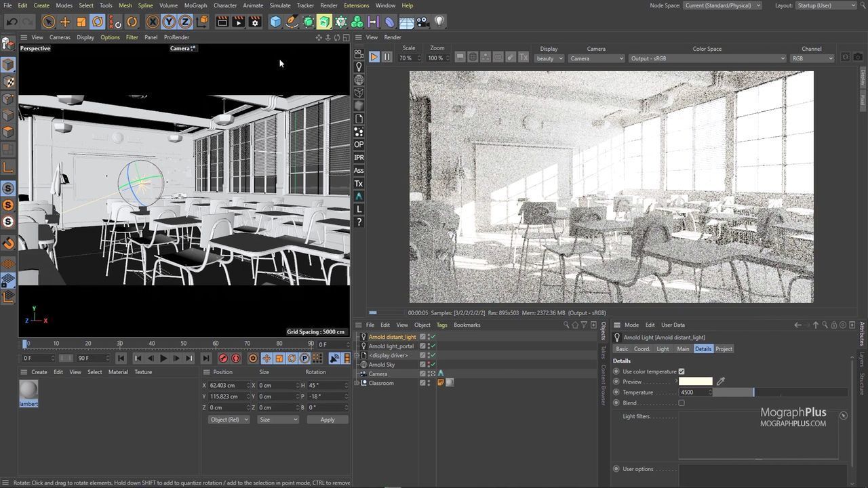The height and width of the screenshot is (488, 868).
Task: Activate the Scale tool
Action: click(81, 22)
